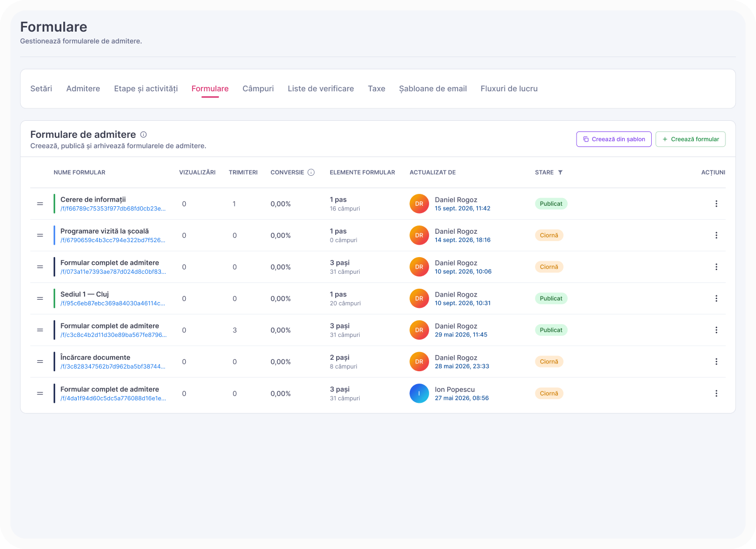The height and width of the screenshot is (549, 756).
Task: Open the Cerere de informații form link /f/f66789c...
Action: tap(113, 209)
